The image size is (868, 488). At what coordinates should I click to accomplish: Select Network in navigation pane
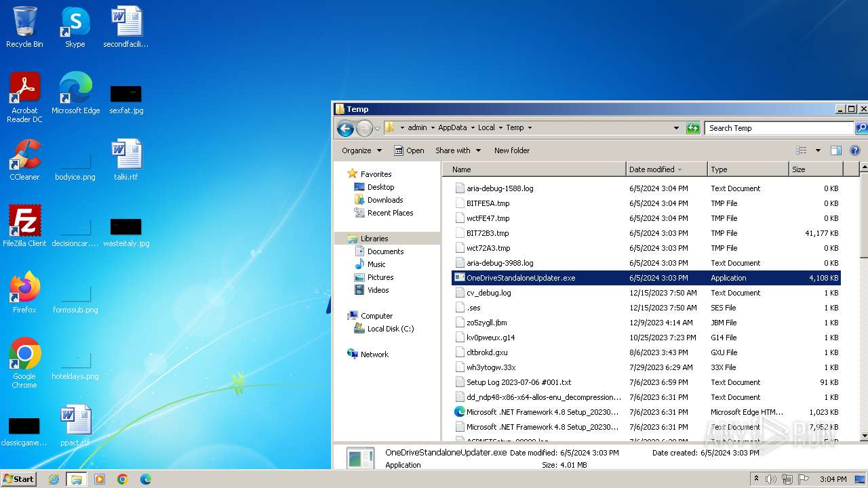coord(368,354)
